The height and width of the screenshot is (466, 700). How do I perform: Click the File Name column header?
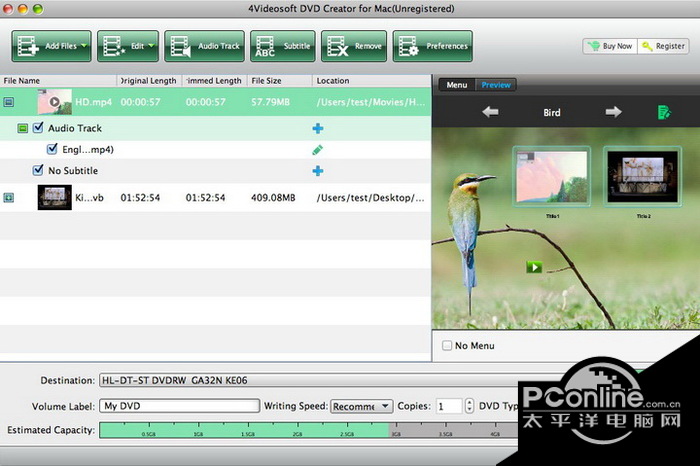click(x=58, y=81)
